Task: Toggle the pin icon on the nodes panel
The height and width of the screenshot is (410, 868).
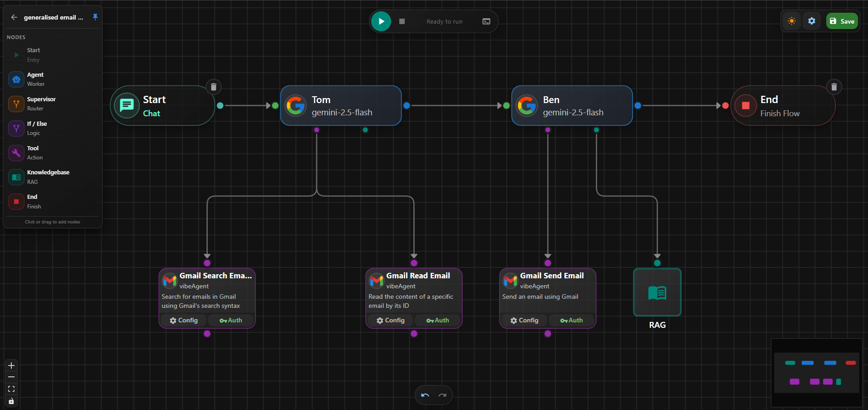Action: (95, 17)
